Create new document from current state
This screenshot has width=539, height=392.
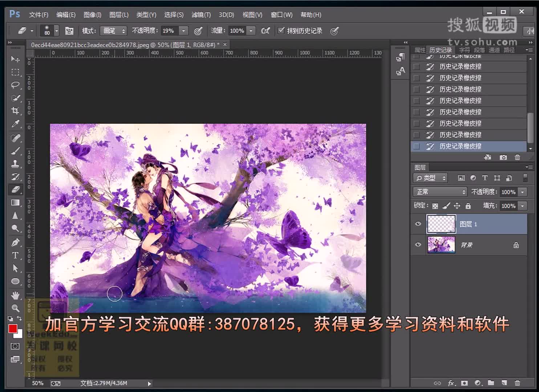(x=488, y=158)
